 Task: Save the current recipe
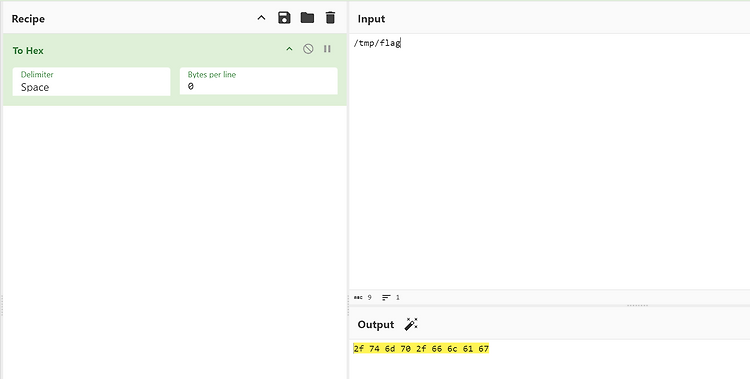pyautogui.click(x=284, y=18)
